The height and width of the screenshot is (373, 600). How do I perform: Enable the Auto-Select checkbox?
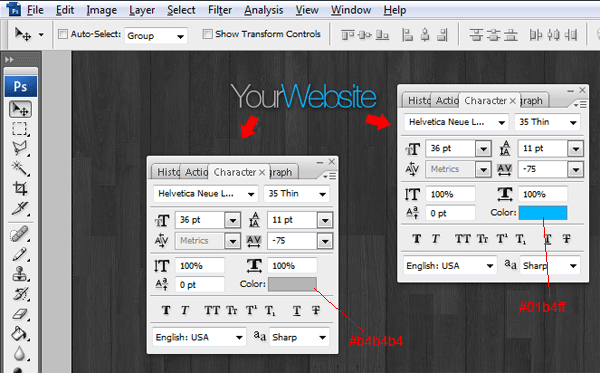(63, 34)
